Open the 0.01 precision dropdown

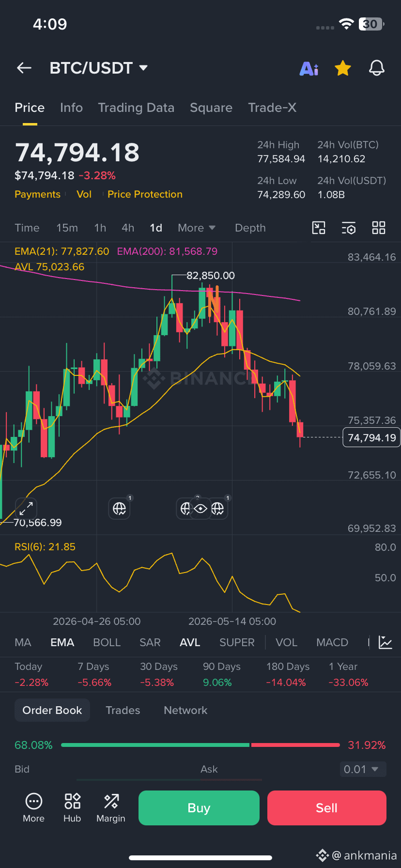[x=363, y=769]
